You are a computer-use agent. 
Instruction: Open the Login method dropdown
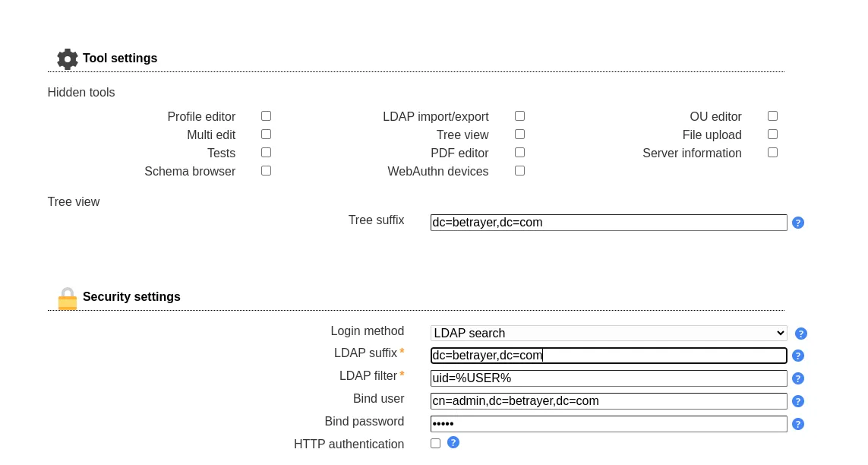point(608,334)
